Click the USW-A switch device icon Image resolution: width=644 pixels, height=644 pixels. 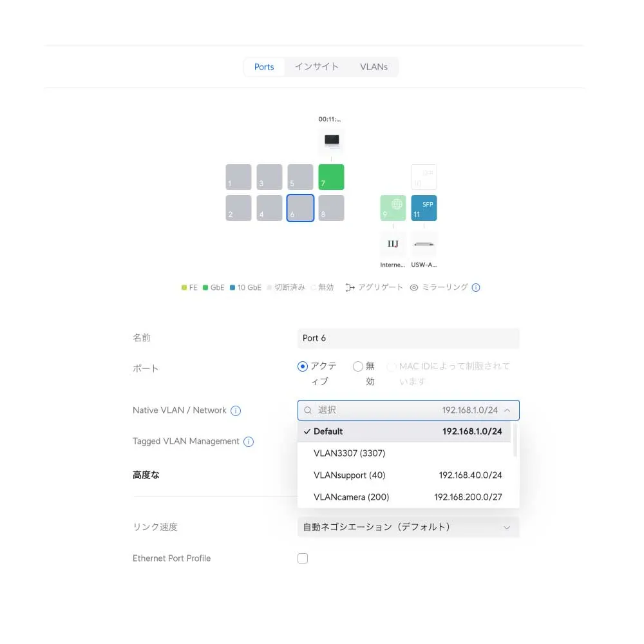click(424, 245)
